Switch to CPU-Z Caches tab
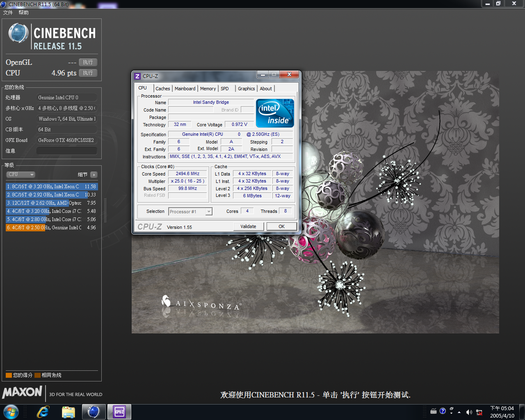This screenshot has width=525, height=420. (163, 89)
